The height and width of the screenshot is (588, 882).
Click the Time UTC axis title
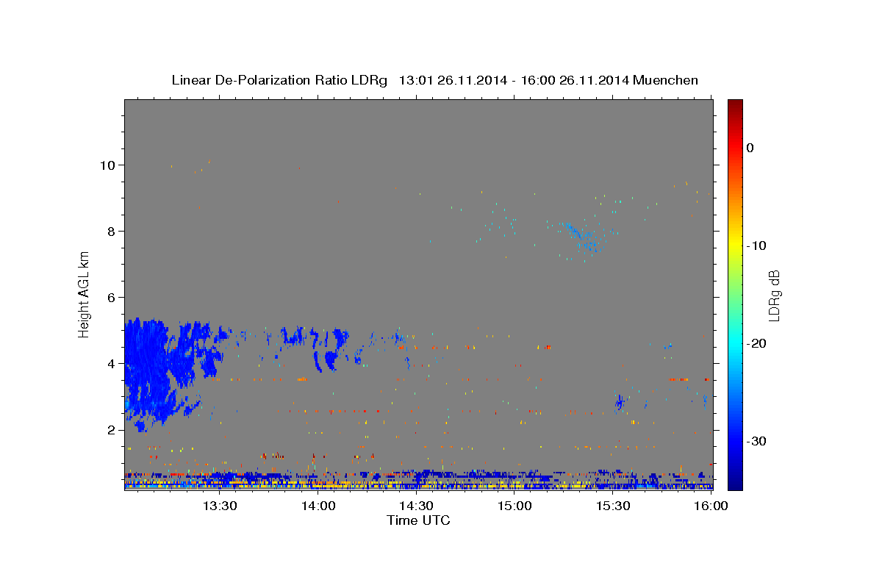[x=418, y=520]
